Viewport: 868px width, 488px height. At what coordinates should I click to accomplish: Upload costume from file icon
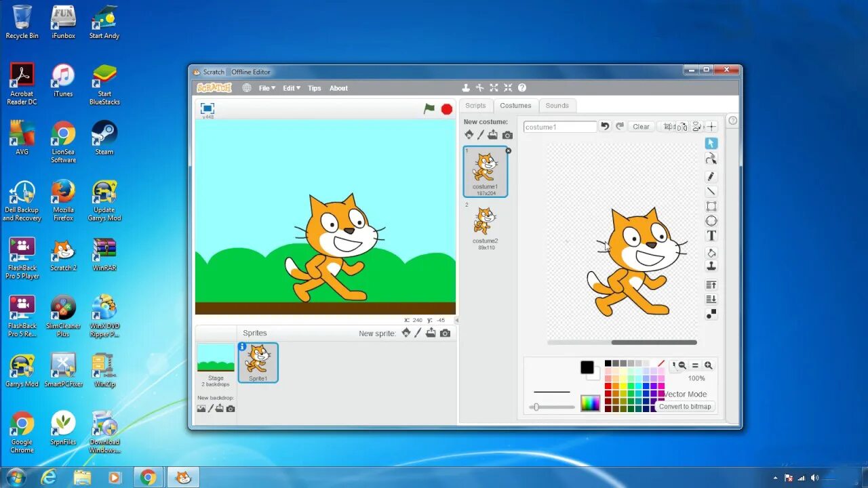click(493, 135)
